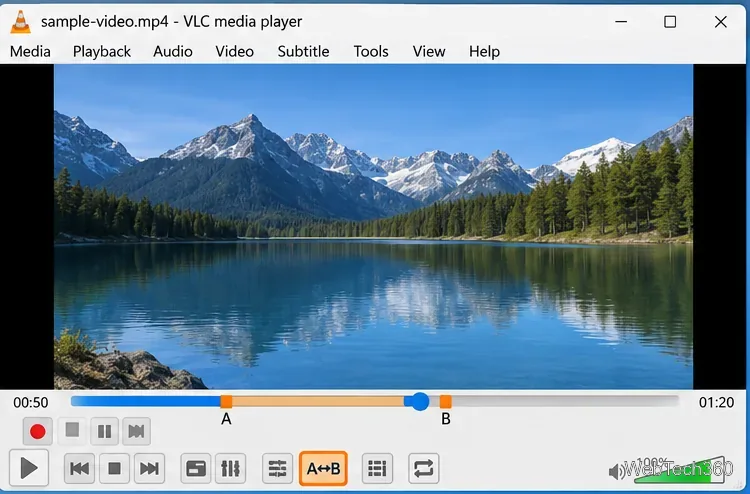Image resolution: width=750 pixels, height=494 pixels.
Task: Open the effects and filters sliders icon
Action: [x=277, y=468]
